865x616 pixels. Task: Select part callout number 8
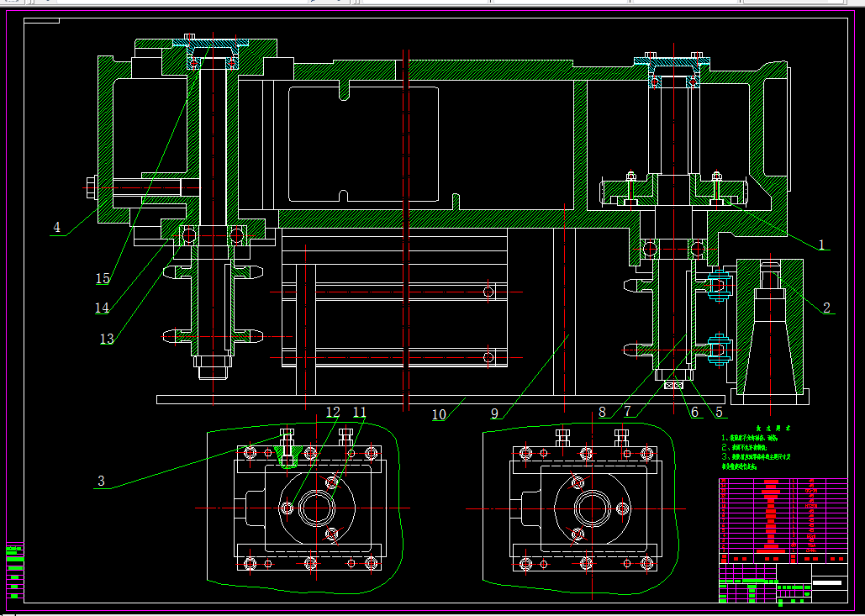(603, 412)
